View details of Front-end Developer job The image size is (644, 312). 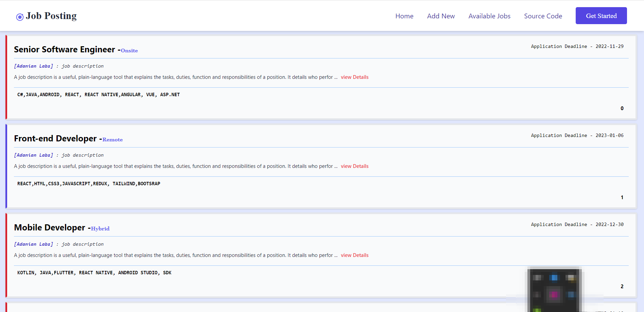click(354, 166)
